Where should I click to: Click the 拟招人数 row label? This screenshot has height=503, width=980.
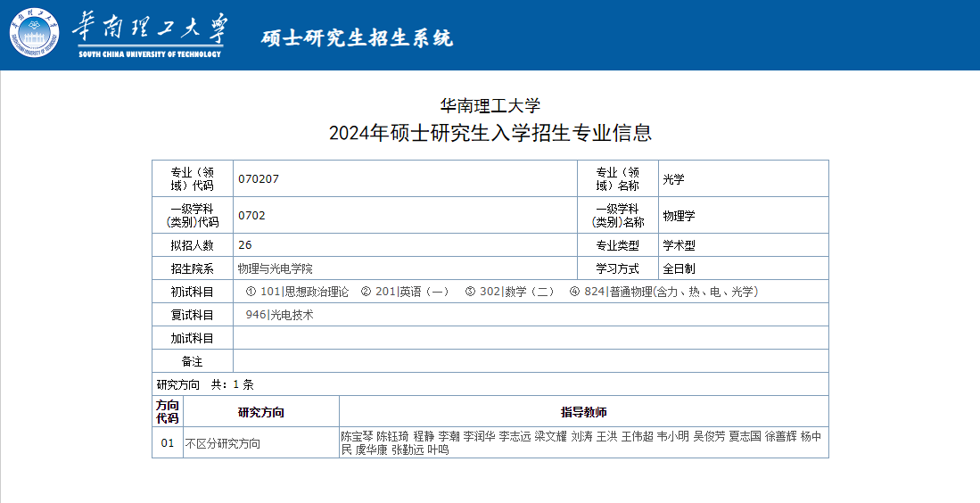[x=193, y=245]
